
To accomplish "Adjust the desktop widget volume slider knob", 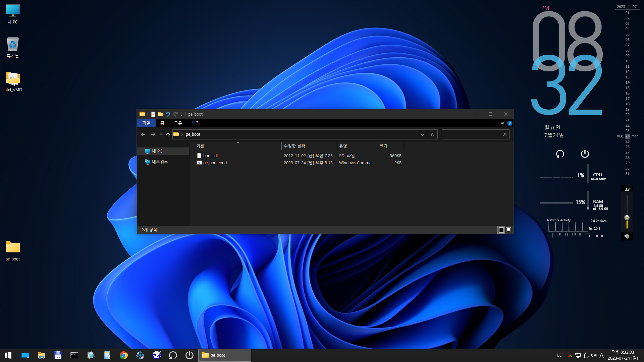I will pos(627,218).
